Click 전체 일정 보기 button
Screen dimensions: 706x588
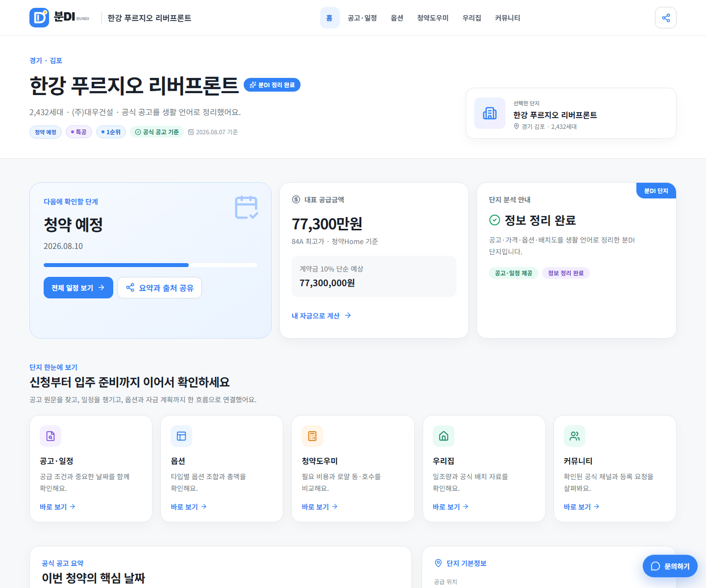(x=78, y=288)
